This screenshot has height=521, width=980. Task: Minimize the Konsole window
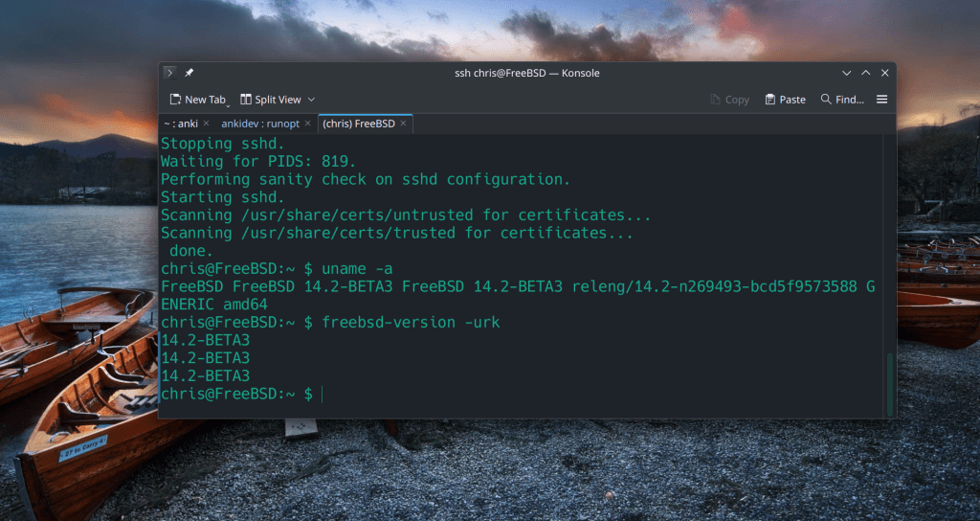(x=846, y=73)
